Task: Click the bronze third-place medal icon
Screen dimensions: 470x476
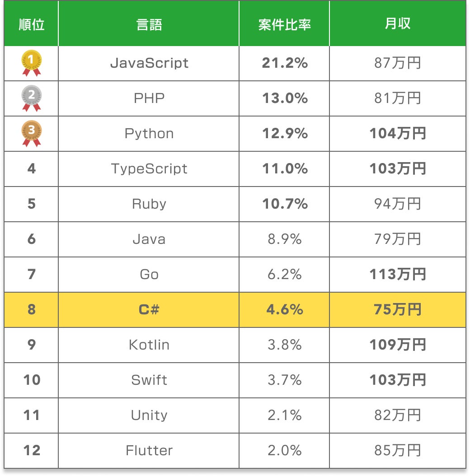Action: 32,133
